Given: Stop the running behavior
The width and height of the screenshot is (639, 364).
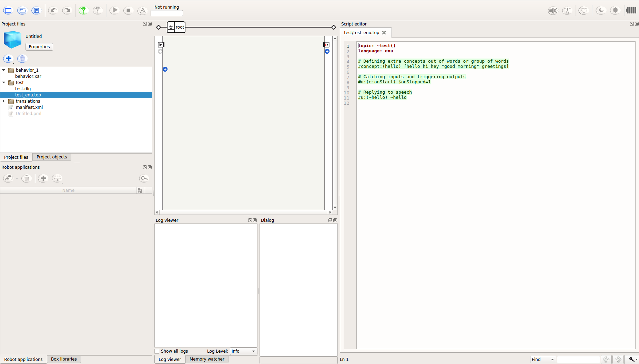Looking at the screenshot, I should [x=129, y=11].
